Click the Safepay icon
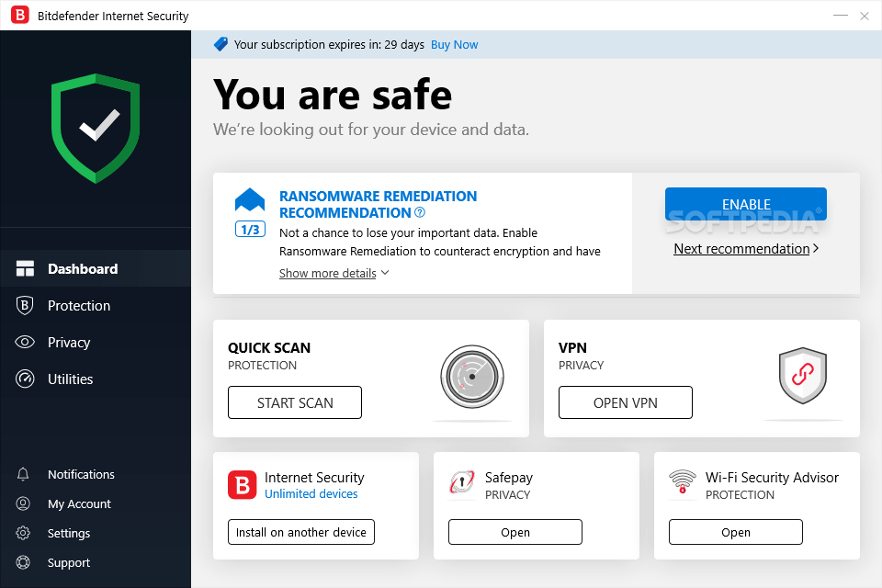Image resolution: width=882 pixels, height=588 pixels. [x=462, y=482]
